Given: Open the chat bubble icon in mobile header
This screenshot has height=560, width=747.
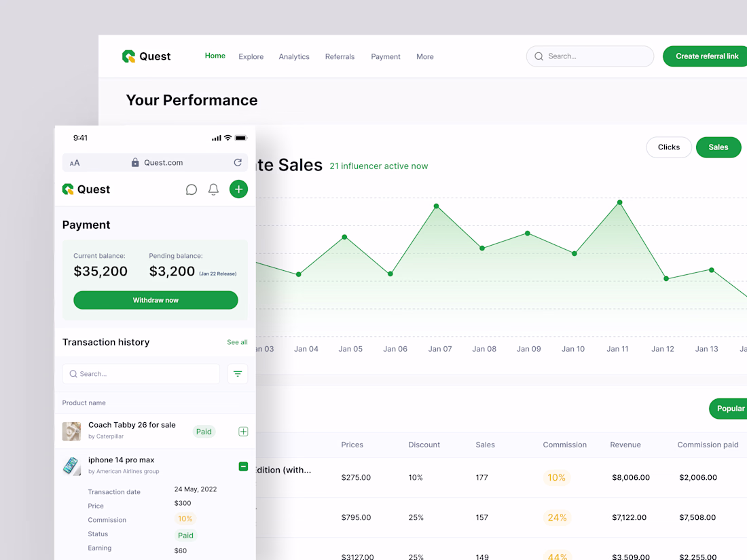Looking at the screenshot, I should 191,189.
